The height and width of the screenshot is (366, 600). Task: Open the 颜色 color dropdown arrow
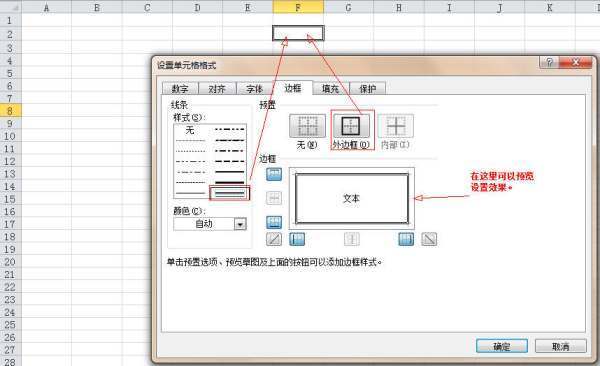click(x=240, y=224)
